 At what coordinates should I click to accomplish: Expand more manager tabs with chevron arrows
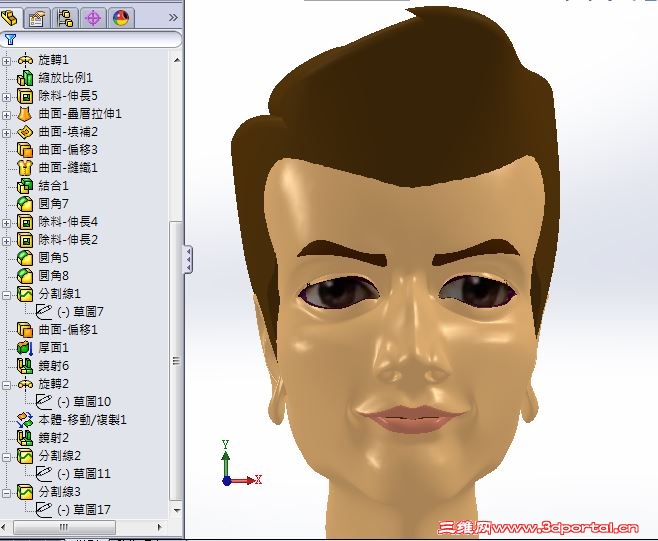pos(173,18)
